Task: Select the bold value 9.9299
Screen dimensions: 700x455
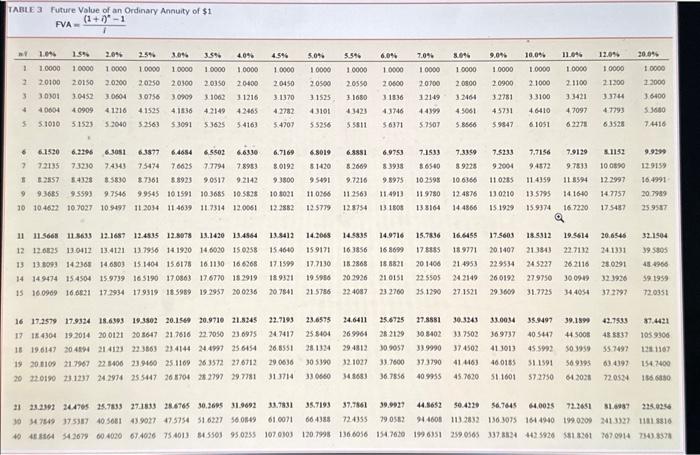Action: click(655, 152)
